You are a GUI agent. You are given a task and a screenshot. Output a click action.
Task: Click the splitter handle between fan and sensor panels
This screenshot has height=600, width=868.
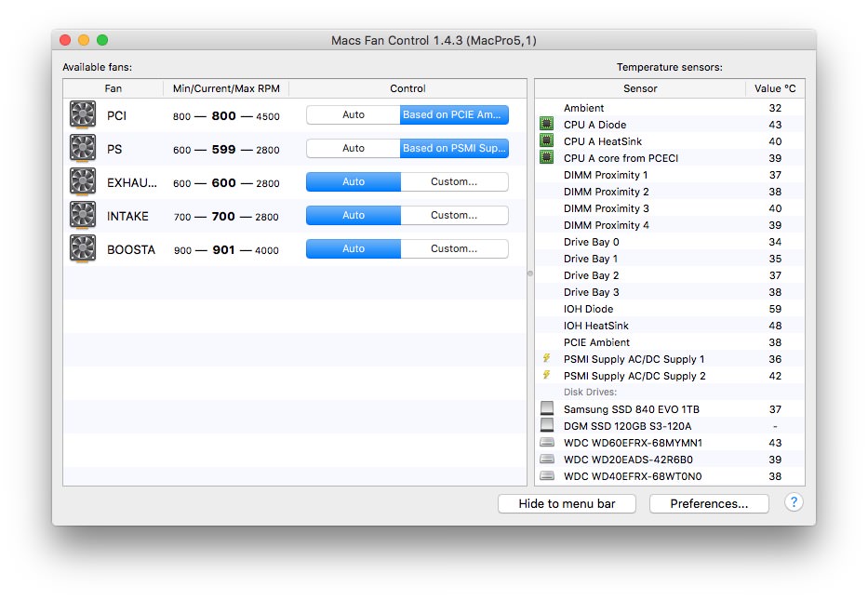click(530, 273)
